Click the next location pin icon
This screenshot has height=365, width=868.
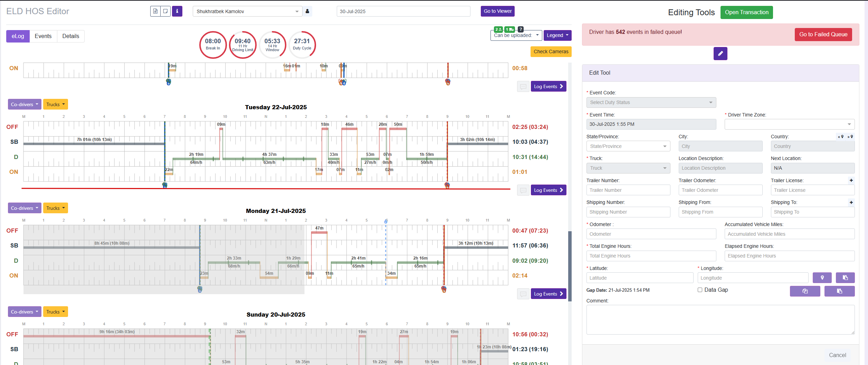click(x=850, y=137)
